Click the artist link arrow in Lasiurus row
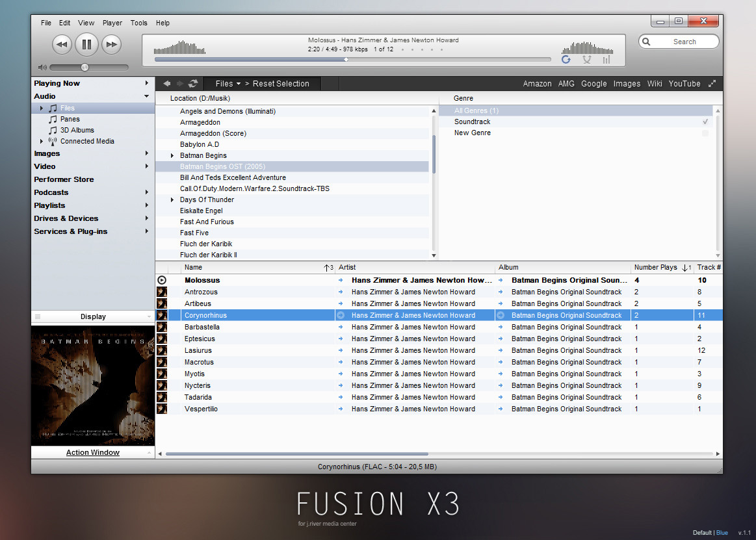Screen dimensions: 756x540 341,350
